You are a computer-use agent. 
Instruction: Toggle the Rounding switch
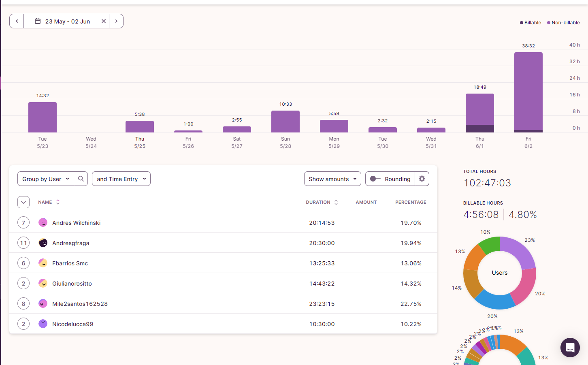[375, 179]
